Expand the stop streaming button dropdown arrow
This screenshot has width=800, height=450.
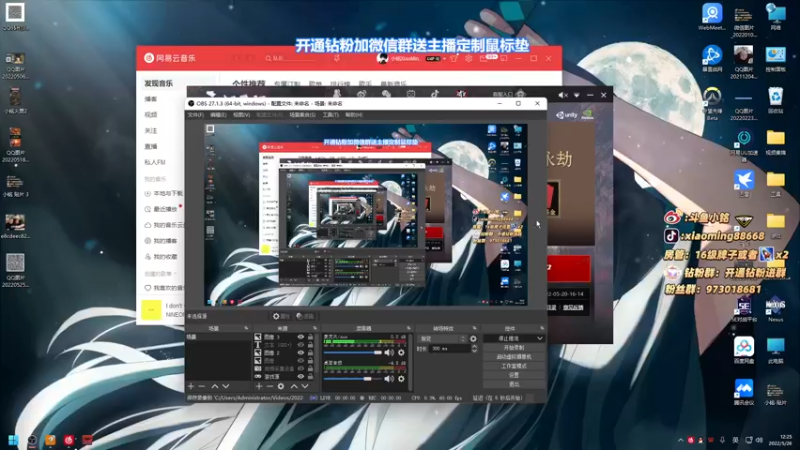tap(540, 338)
